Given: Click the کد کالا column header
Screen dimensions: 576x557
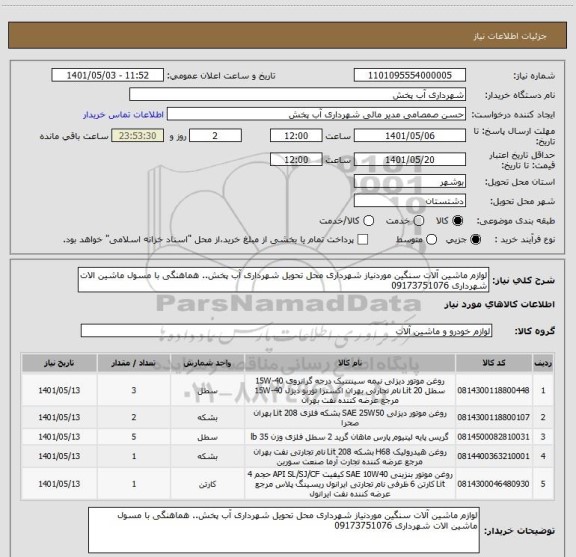Looking at the screenshot, I should coord(494,363).
